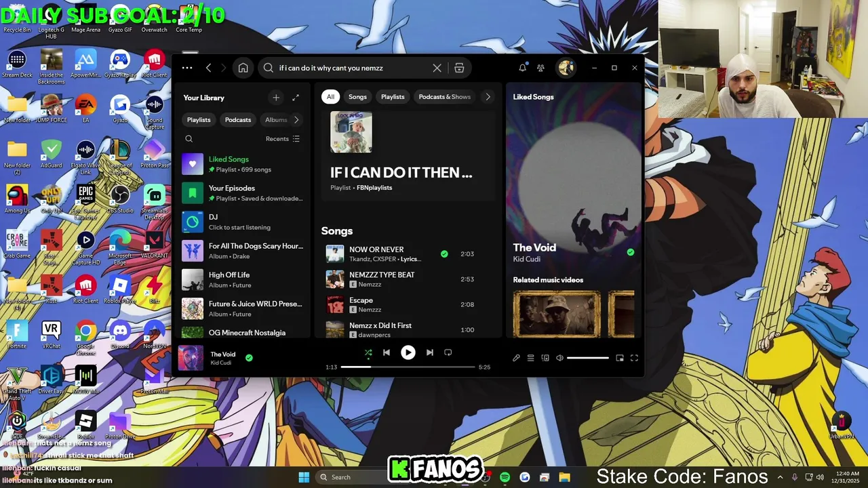Toggle saved check on NOW OR NEVER
The image size is (868, 488).
[444, 254]
